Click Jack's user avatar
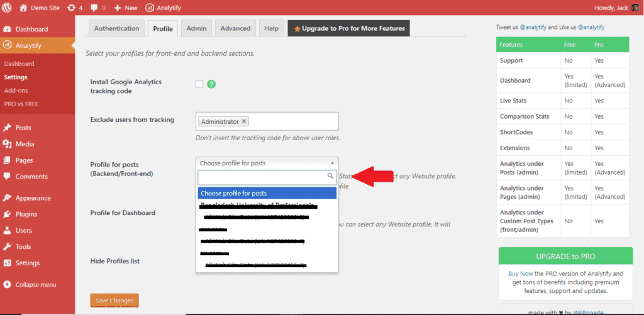 coord(635,8)
